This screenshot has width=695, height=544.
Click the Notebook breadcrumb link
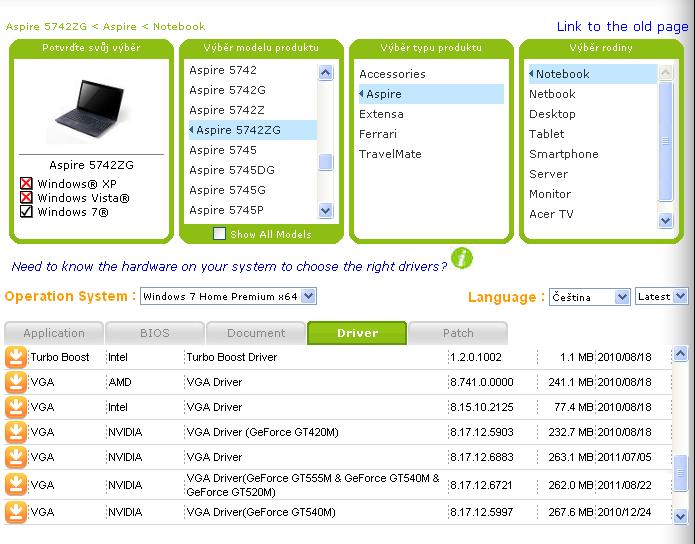[179, 27]
